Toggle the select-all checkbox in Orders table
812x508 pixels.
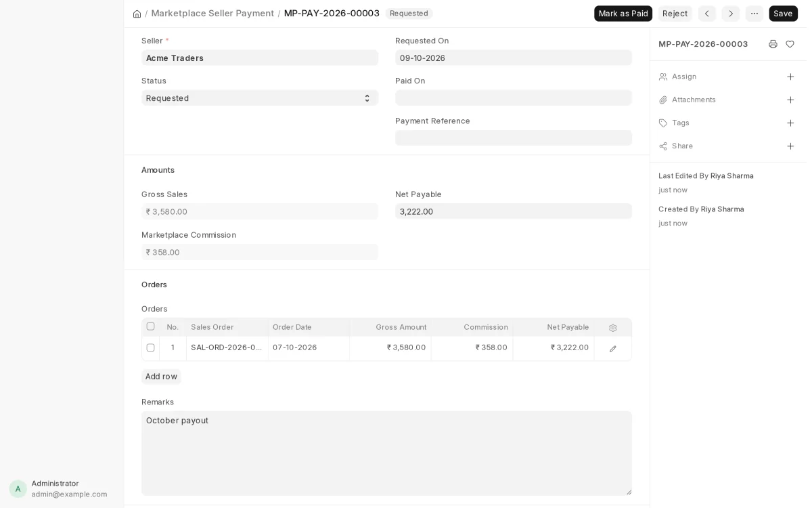coord(150,326)
